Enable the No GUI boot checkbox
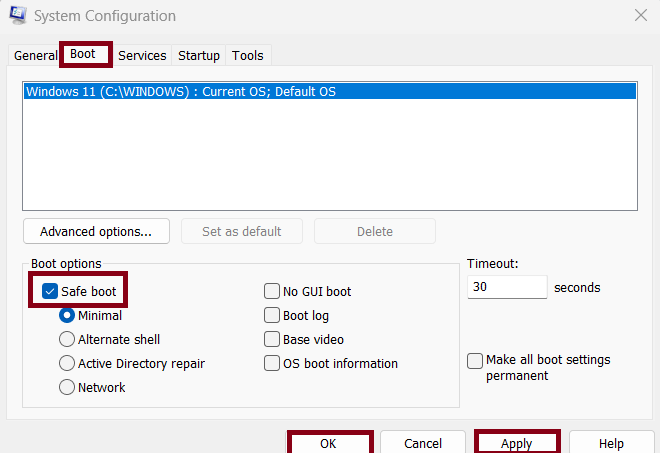 point(272,291)
